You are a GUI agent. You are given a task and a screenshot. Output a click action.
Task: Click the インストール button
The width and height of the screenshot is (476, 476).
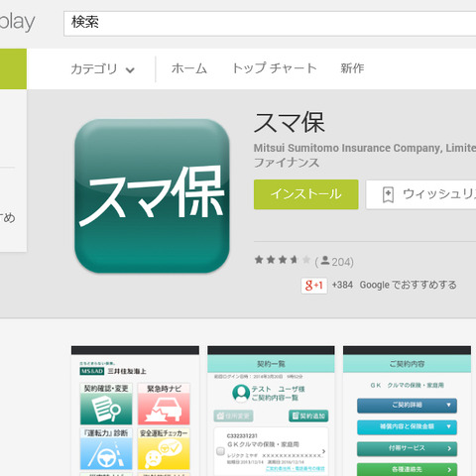(306, 194)
